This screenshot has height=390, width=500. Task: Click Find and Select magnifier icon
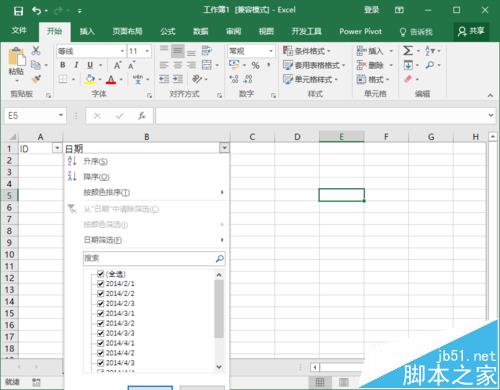(430, 65)
